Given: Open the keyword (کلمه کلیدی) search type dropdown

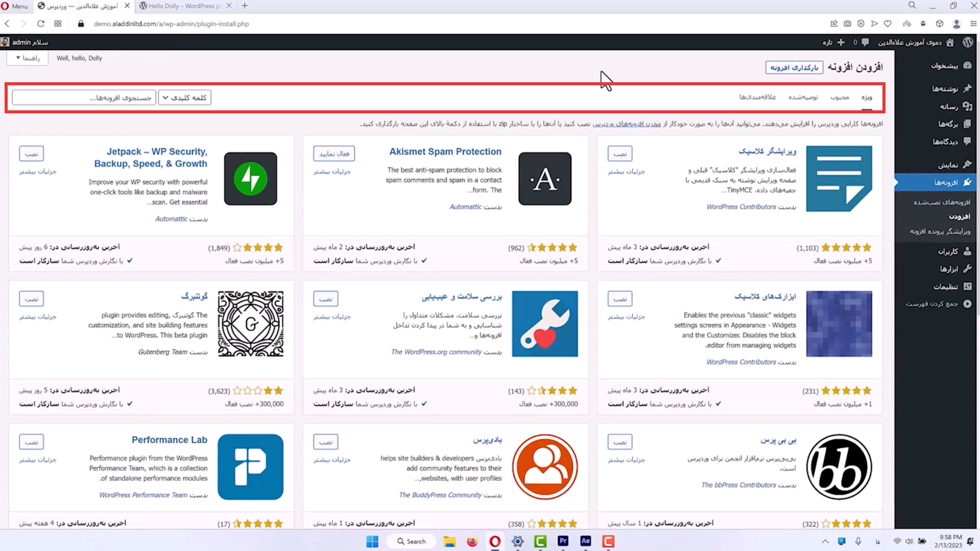Looking at the screenshot, I should tap(184, 98).
